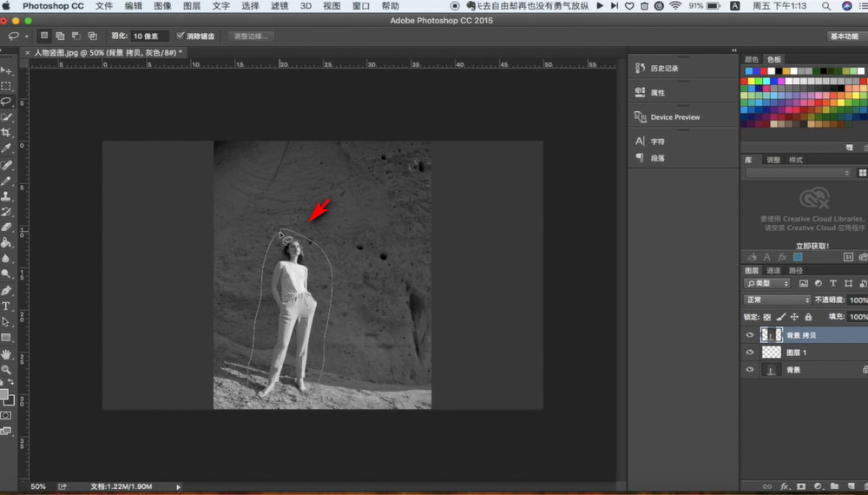Select the Brush tool
868x495 pixels.
coord(6,181)
